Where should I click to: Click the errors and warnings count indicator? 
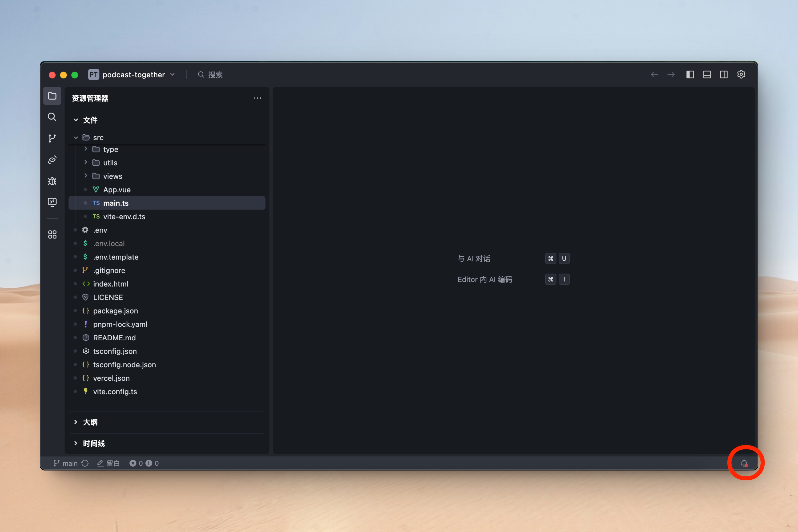pos(144,463)
